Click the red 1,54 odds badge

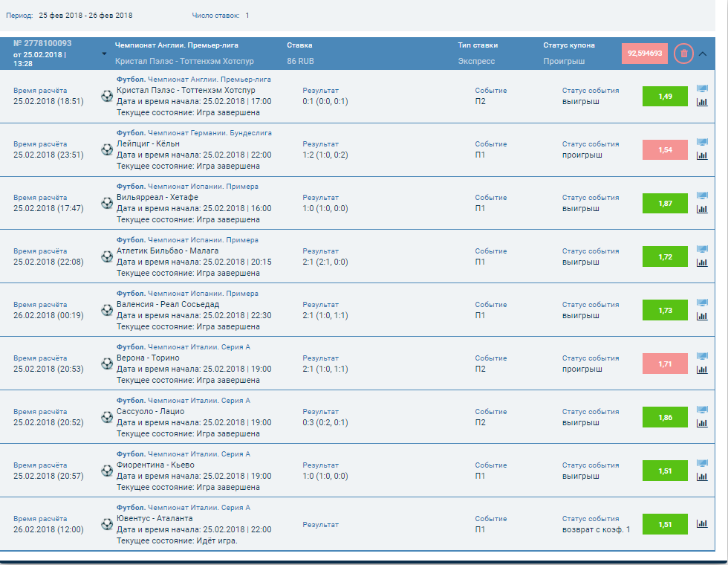pos(665,150)
